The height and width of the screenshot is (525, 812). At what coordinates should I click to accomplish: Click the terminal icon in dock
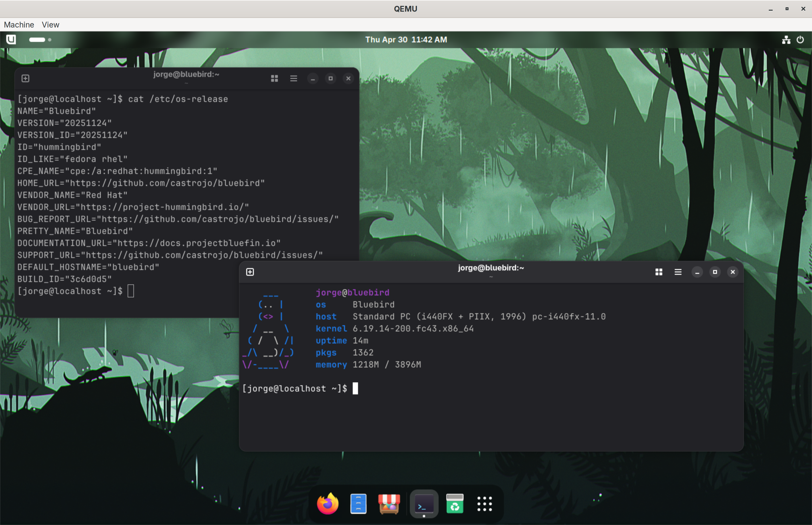pyautogui.click(x=424, y=504)
